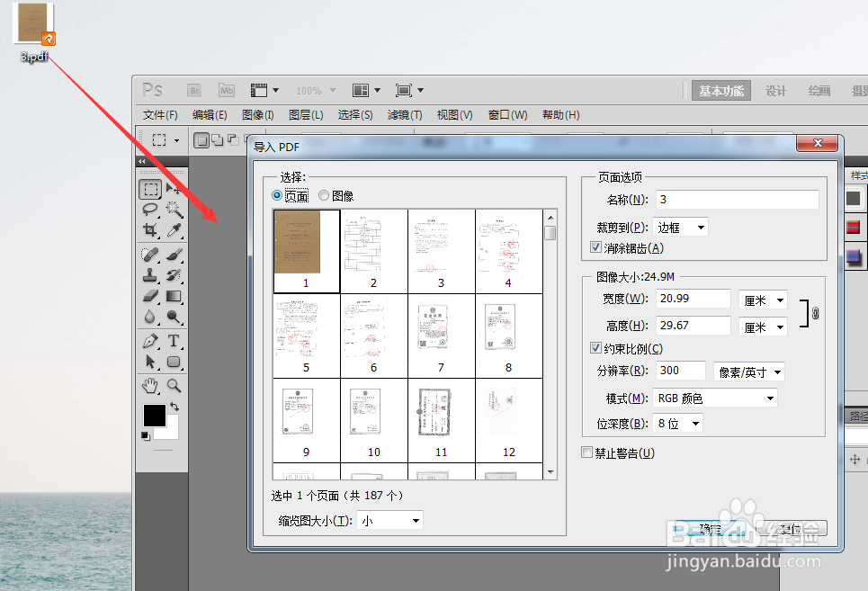
Task: Select the Horizontal Type tool
Action: click(x=172, y=340)
